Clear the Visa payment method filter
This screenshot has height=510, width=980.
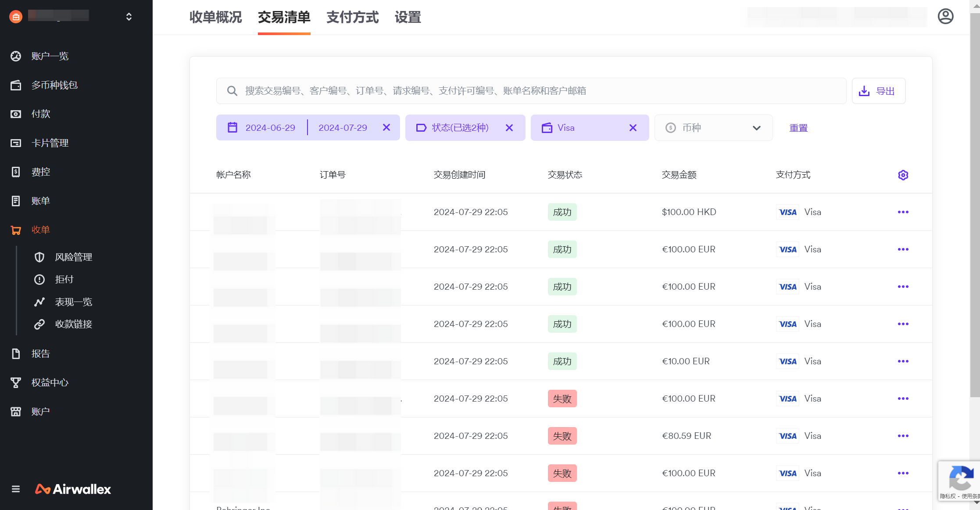click(x=633, y=128)
